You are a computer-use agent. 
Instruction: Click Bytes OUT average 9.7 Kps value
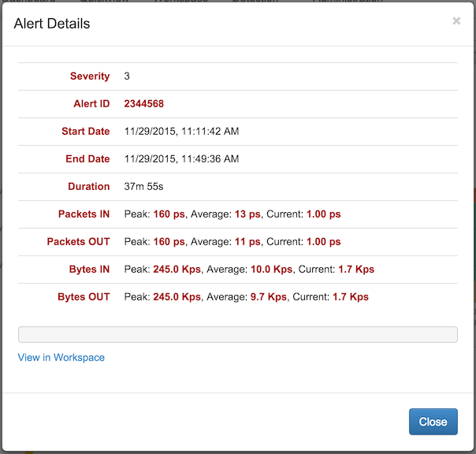click(268, 297)
